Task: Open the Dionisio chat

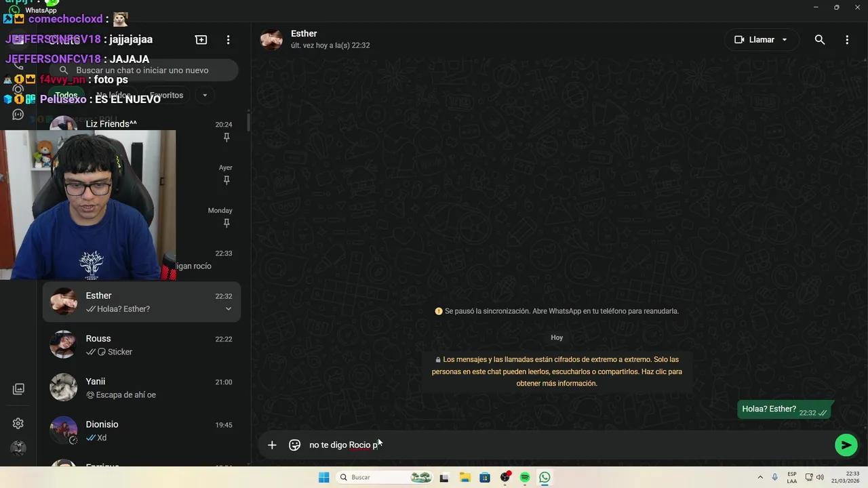Action: (142, 430)
